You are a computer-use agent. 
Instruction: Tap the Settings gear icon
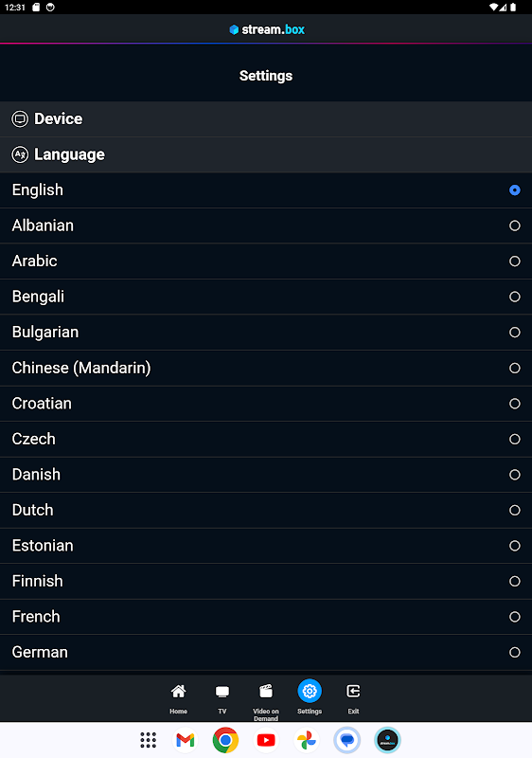click(x=310, y=692)
